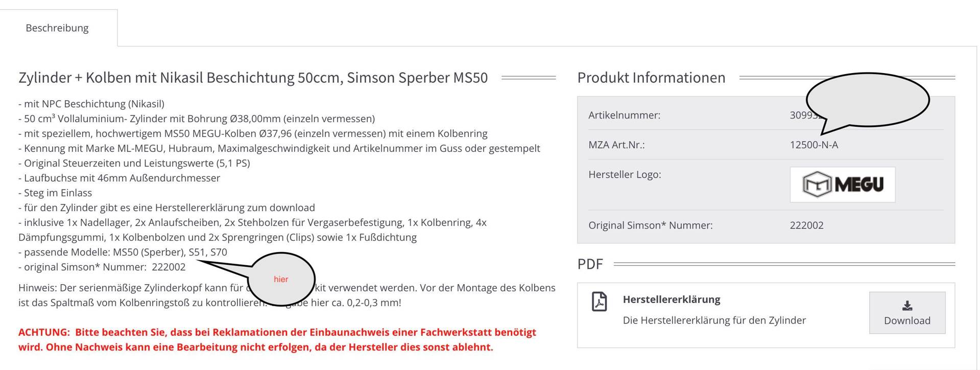This screenshot has width=980, height=370.
Task: Click 222002 in the Produkt Informationen table
Action: point(806,225)
